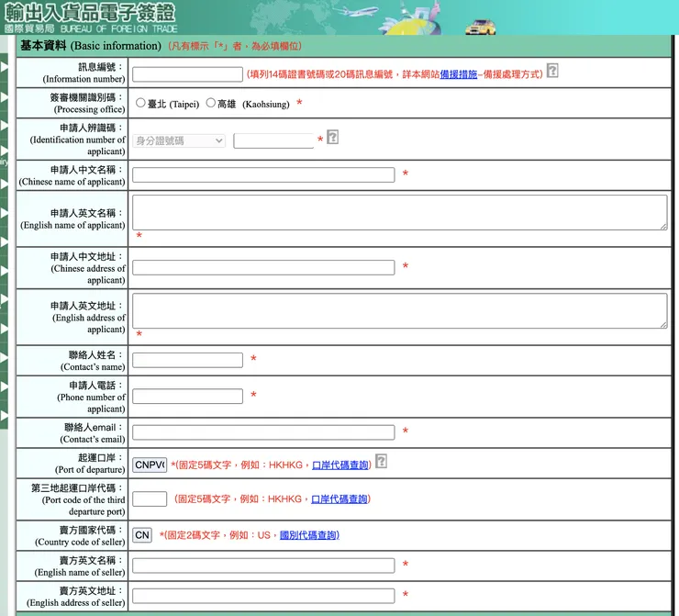Screen dimensions: 679x616
Task: Open the 備援措施 link
Action: [x=458, y=74]
